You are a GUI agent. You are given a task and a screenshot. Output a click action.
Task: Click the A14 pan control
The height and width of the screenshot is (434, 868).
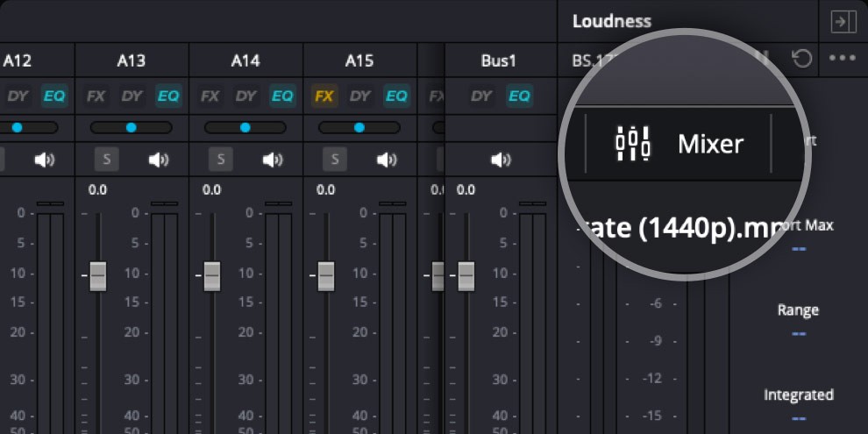click(x=245, y=127)
